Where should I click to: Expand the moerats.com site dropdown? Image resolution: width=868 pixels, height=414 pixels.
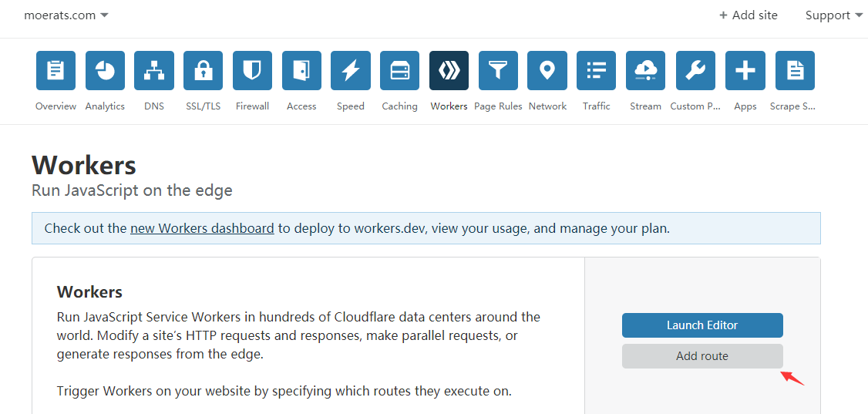[66, 15]
